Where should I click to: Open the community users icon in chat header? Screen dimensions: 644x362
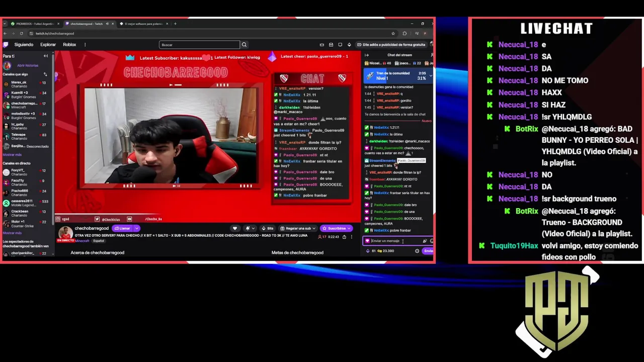(432, 55)
